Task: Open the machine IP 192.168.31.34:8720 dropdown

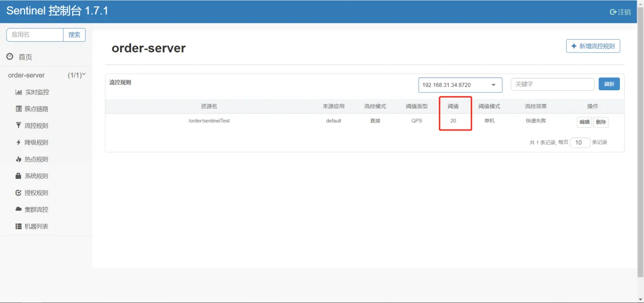Action: coord(460,85)
